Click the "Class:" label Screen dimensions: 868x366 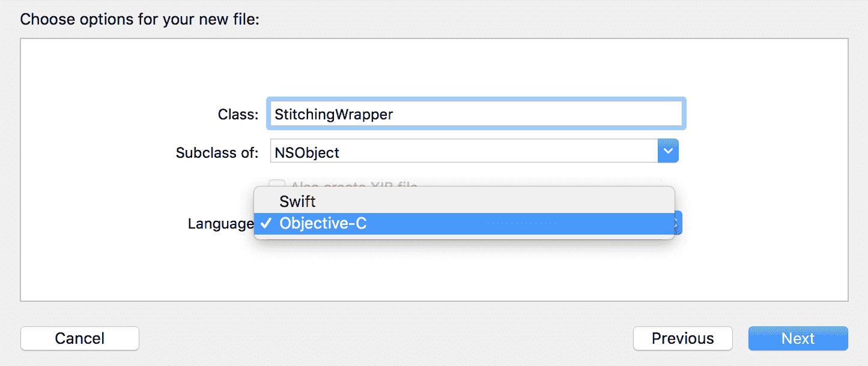(x=238, y=114)
